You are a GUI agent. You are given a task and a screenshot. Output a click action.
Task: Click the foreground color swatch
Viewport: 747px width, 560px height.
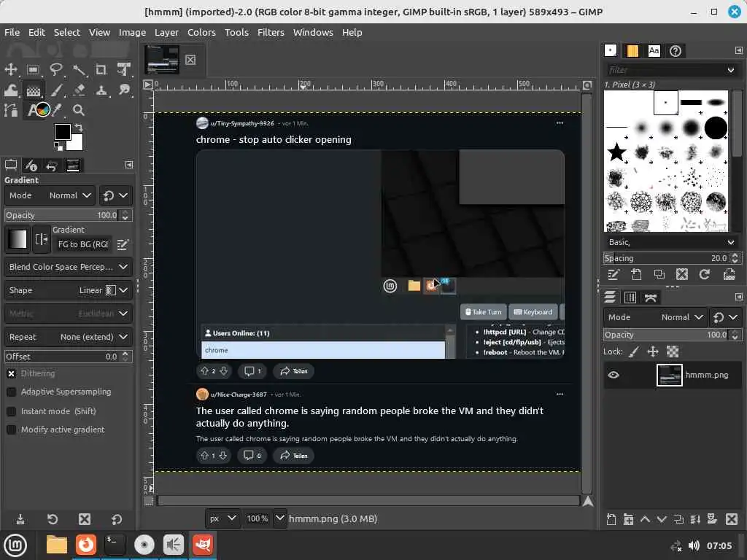click(62, 132)
